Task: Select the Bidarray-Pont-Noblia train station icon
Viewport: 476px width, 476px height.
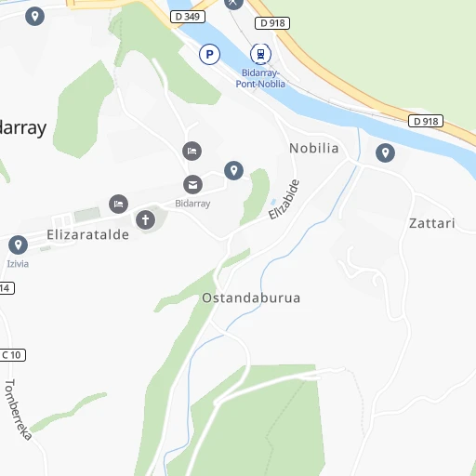Action: click(x=260, y=54)
